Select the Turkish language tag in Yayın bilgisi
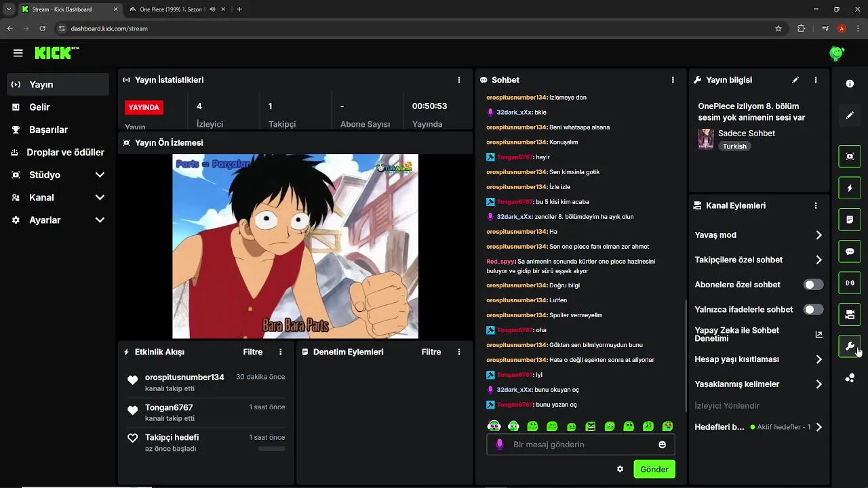Screen dimensions: 868x488 tap(734, 146)
